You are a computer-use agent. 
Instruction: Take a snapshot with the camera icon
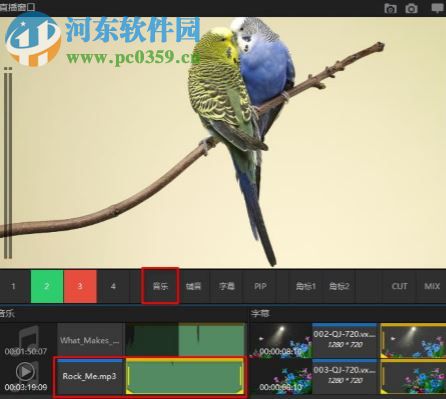tap(411, 8)
